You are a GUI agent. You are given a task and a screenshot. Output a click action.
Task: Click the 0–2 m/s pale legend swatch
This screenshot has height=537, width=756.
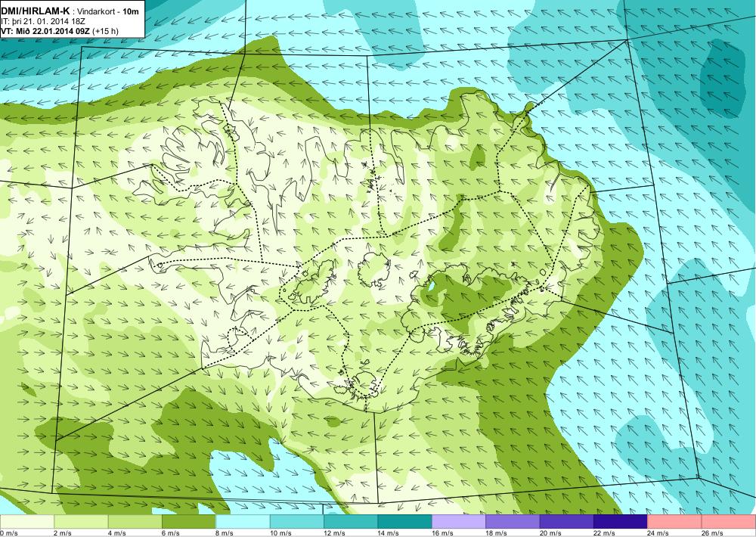(x=27, y=522)
